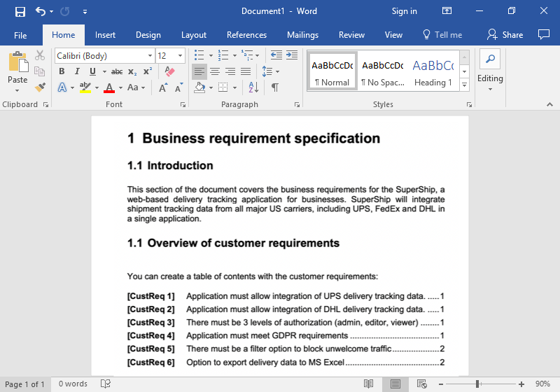
Task: Click the Cut scissors icon
Action: point(40,55)
